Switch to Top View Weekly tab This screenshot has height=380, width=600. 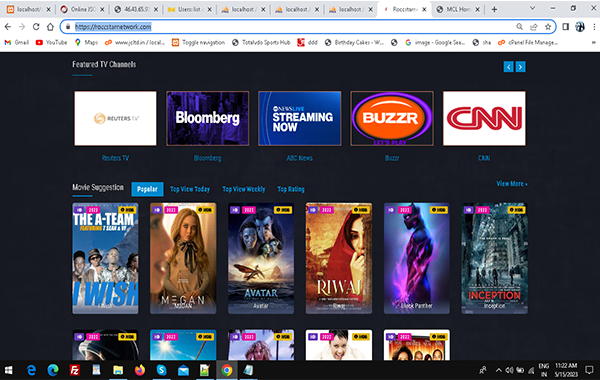coord(244,189)
